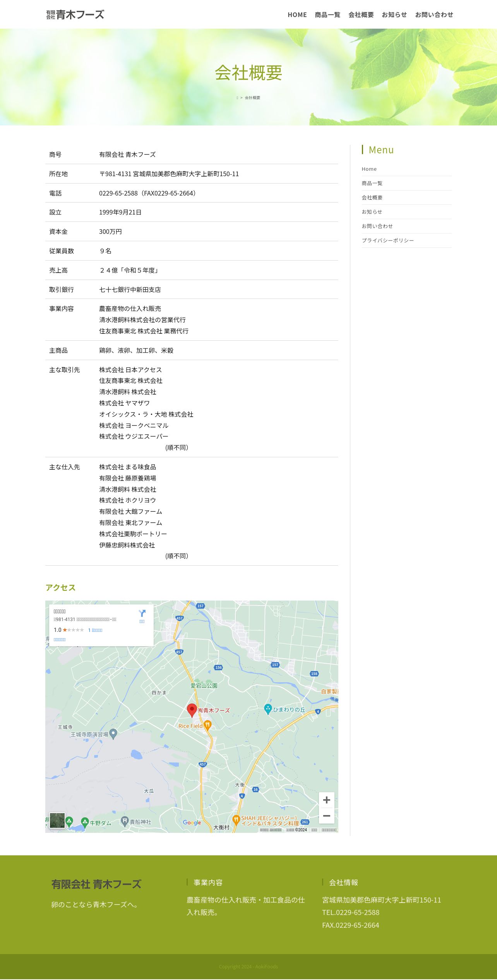Click 株式会社 日本アクセス in the clients list

coord(130,370)
